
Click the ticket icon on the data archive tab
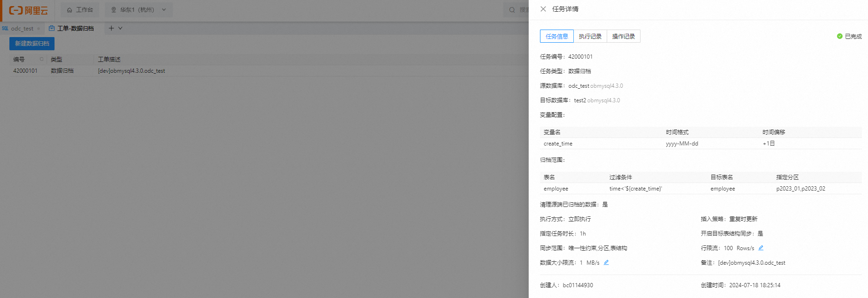click(x=52, y=28)
